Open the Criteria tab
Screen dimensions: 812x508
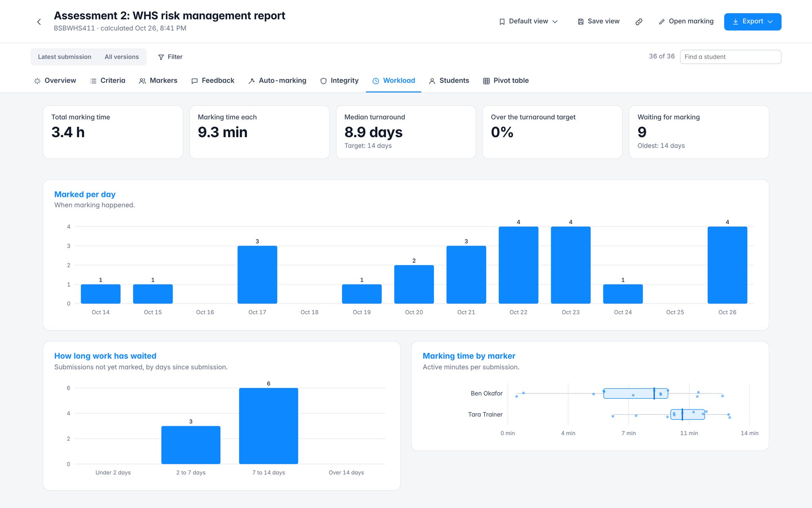click(x=107, y=80)
